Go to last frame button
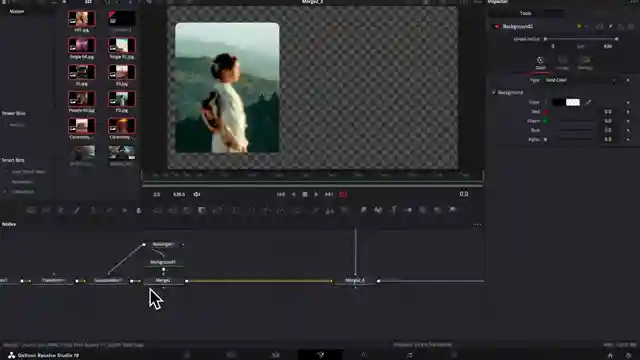This screenshot has width=640, height=360. point(329,194)
